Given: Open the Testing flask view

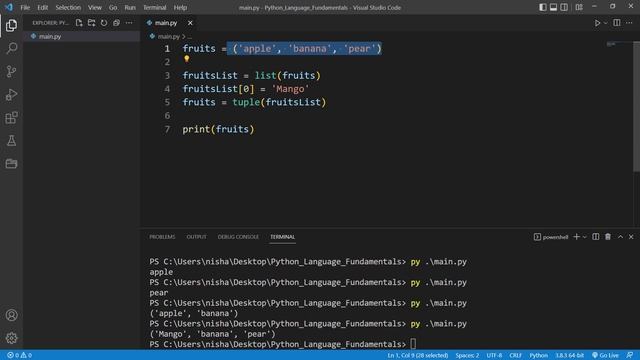Looking at the screenshot, I should tap(11, 141).
